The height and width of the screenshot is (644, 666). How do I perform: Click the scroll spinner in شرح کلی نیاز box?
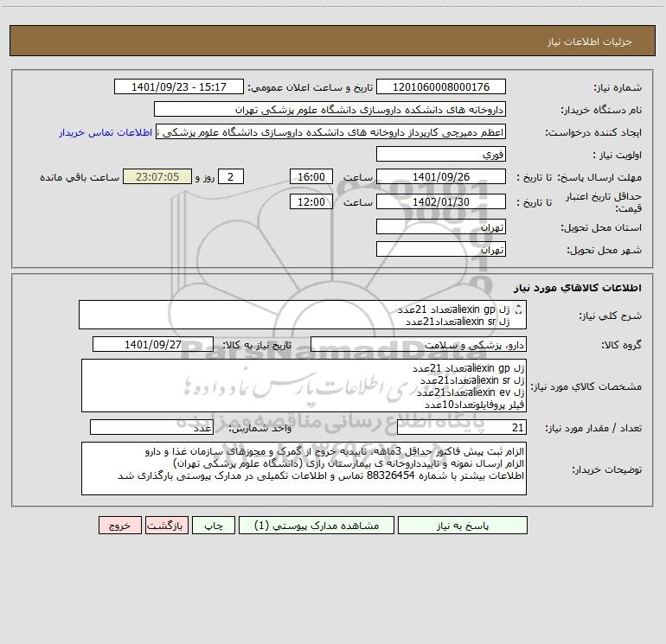coord(518,309)
